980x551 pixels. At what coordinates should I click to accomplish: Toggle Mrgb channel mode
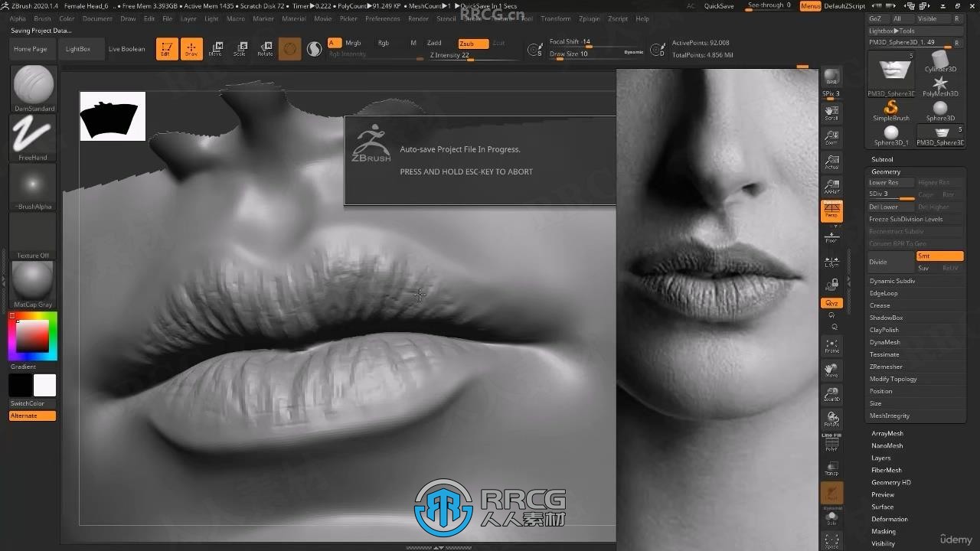pos(353,43)
